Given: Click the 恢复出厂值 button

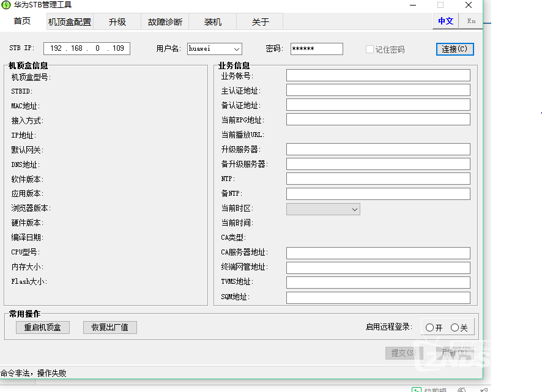Looking at the screenshot, I should pos(110,327).
